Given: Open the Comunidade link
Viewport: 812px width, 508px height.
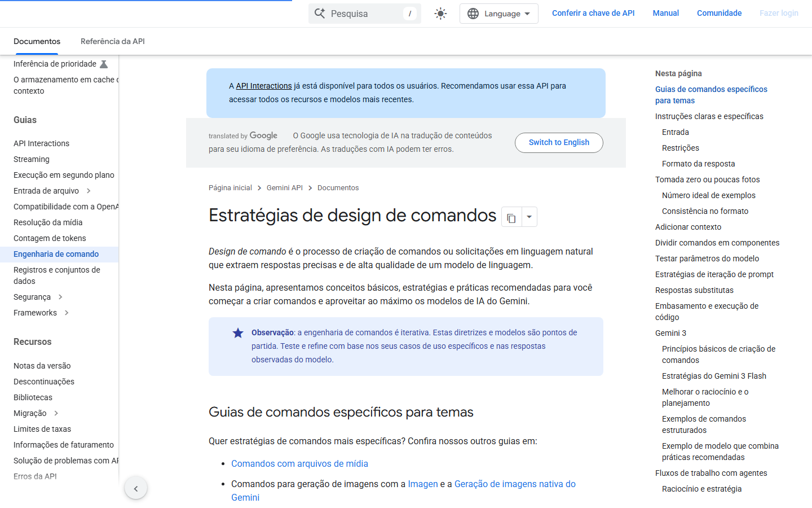Looking at the screenshot, I should pos(720,13).
